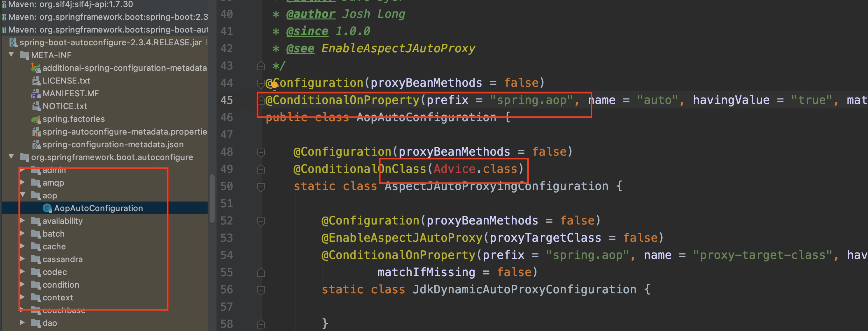The width and height of the screenshot is (868, 331).
Task: Click the spring-boot-autoconfigure jar icon
Action: click(x=13, y=42)
